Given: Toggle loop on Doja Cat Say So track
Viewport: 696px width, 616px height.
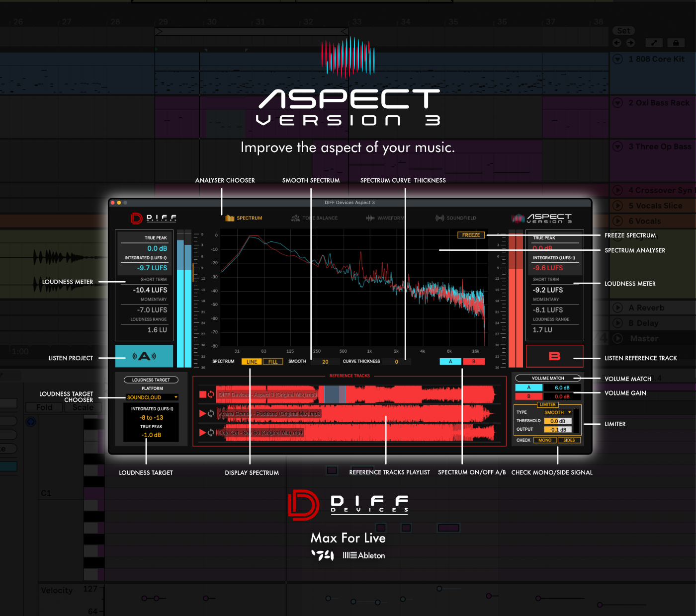Looking at the screenshot, I should 211,433.
